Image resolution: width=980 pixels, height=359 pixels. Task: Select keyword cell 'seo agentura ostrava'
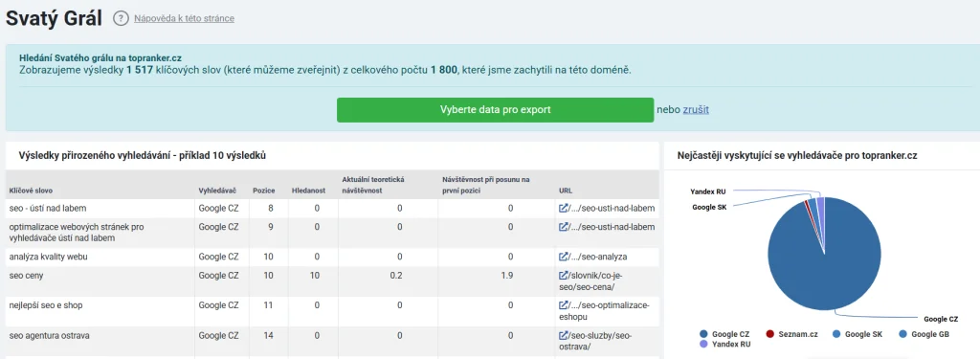pos(50,336)
